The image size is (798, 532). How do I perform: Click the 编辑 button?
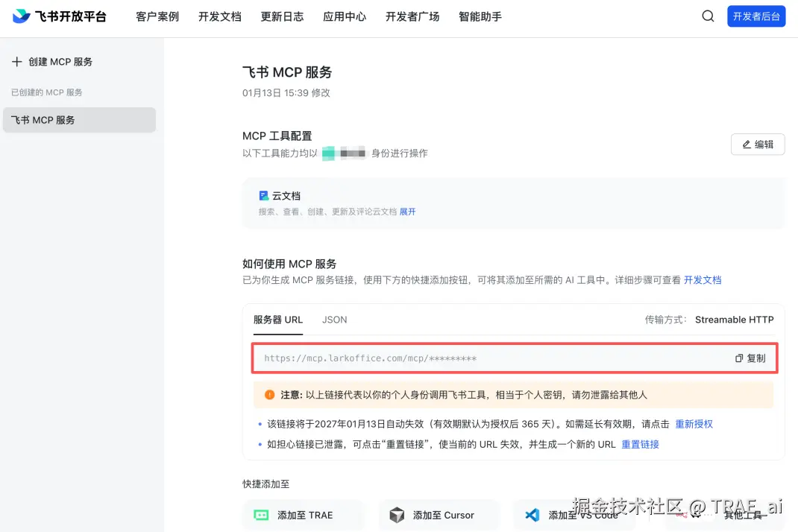(758, 145)
